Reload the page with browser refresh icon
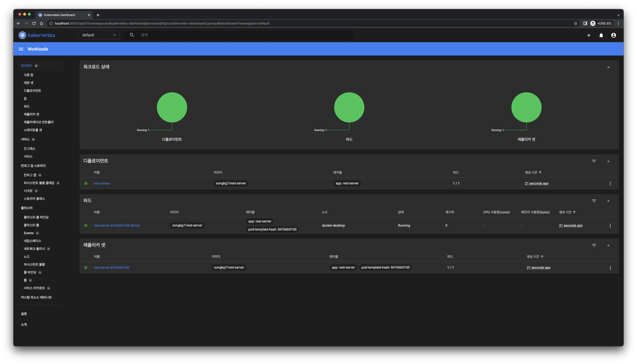Image resolution: width=637 pixels, height=364 pixels. point(34,23)
